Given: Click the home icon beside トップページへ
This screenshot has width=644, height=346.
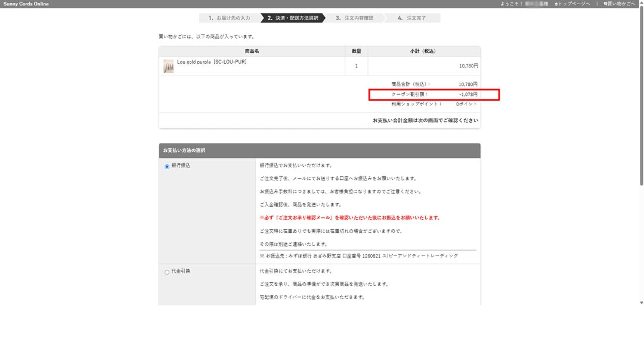Looking at the screenshot, I should coord(556,4).
